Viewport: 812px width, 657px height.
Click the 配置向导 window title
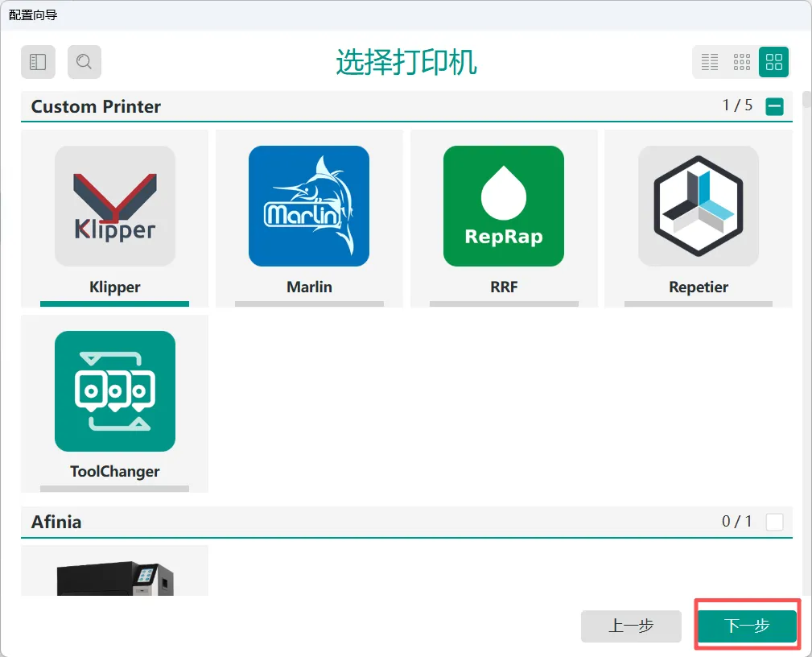pos(33,15)
